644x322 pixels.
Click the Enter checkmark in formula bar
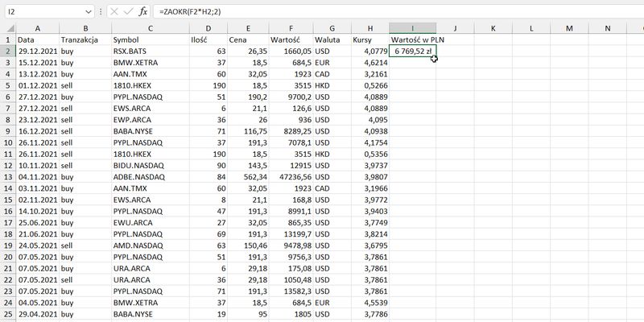[x=128, y=12]
